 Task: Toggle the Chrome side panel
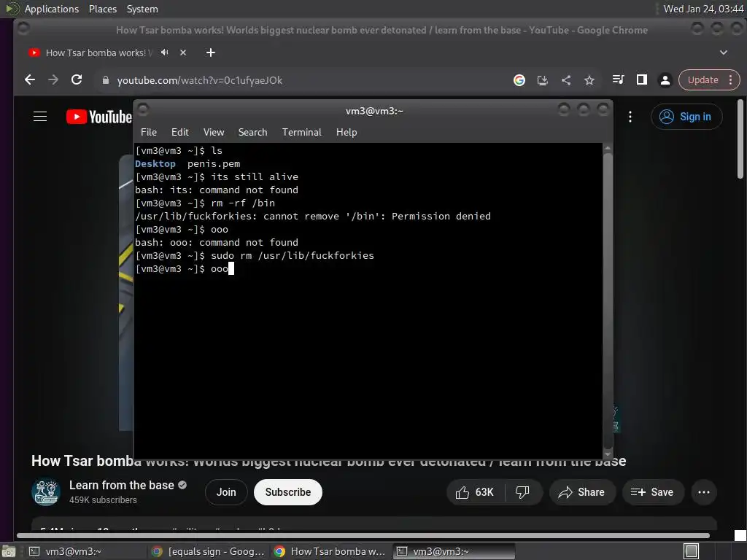click(x=642, y=79)
